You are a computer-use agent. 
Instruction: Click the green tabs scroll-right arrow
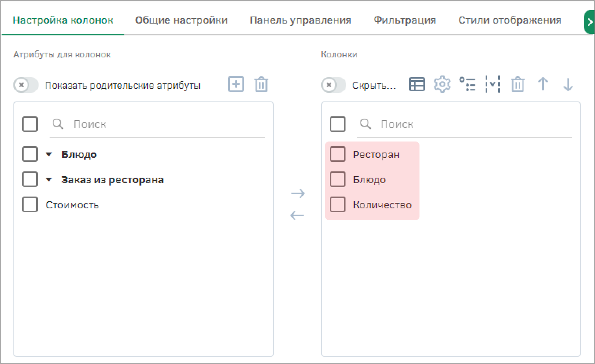pos(589,22)
